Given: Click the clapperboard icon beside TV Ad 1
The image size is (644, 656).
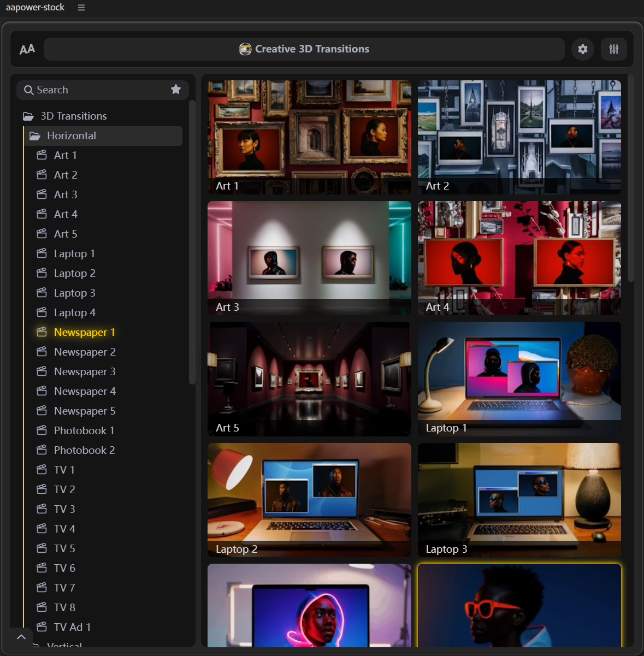Looking at the screenshot, I should (x=42, y=627).
